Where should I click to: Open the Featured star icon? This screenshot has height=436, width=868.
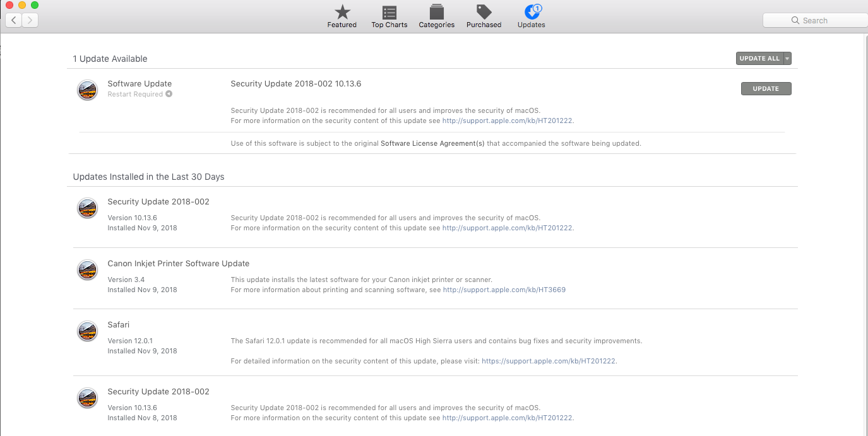point(342,11)
